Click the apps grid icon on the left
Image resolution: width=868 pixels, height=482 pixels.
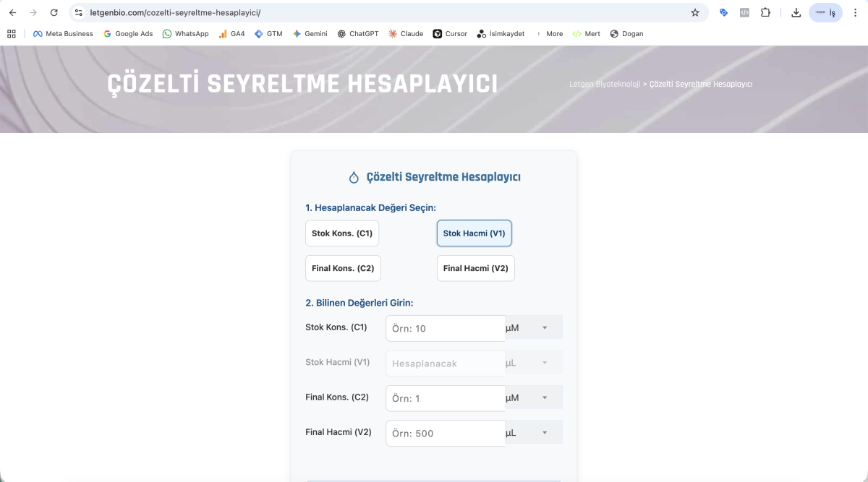[x=12, y=33]
